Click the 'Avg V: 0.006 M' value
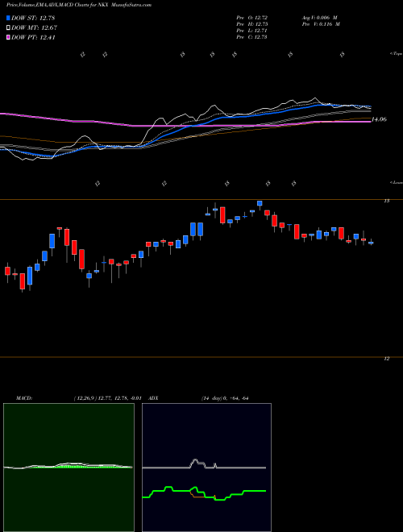 coord(319,18)
